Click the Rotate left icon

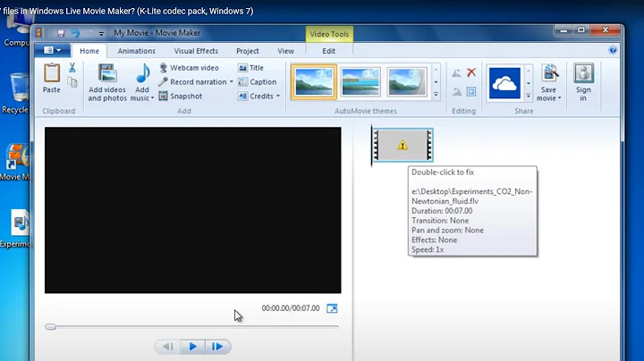click(456, 73)
